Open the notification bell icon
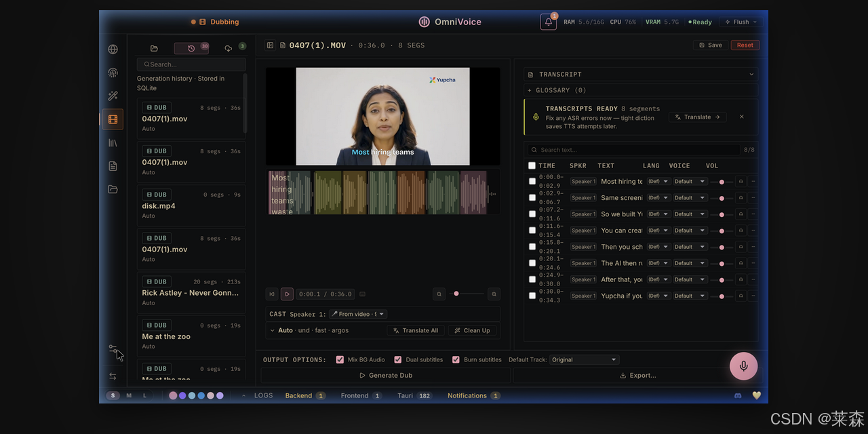Image resolution: width=868 pixels, height=434 pixels. point(549,22)
